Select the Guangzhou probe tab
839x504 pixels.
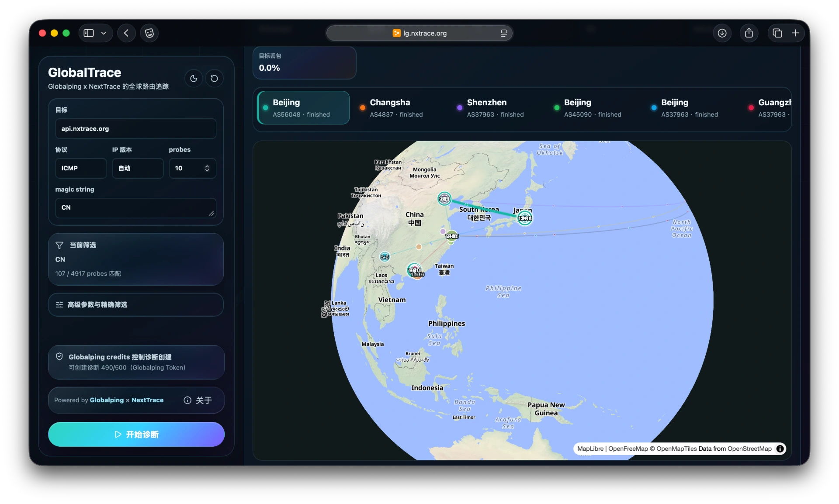tap(767, 108)
